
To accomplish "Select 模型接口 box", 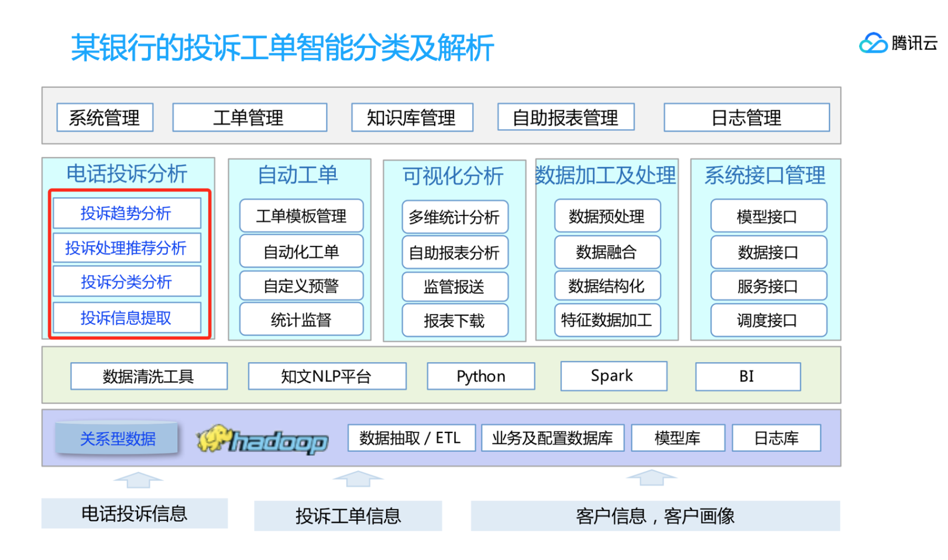I will point(768,216).
